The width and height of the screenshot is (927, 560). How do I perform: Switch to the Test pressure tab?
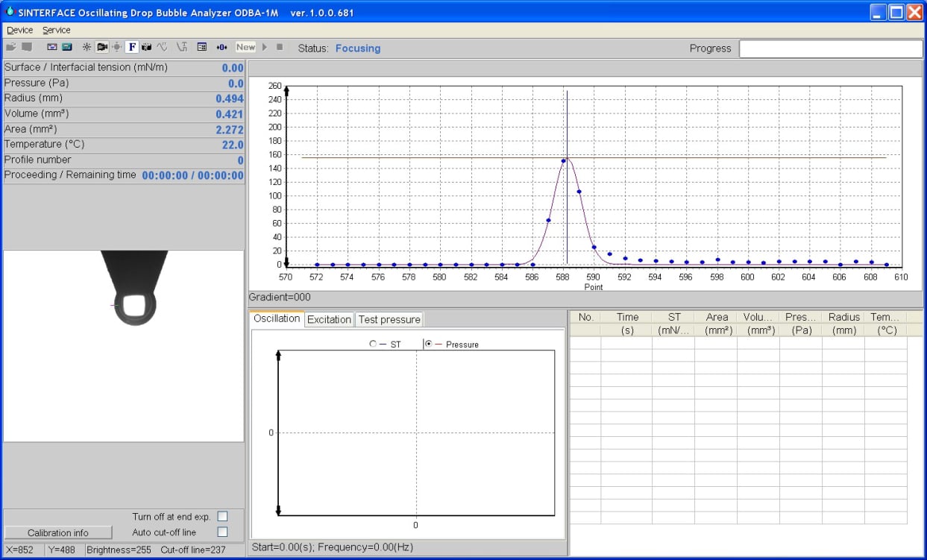389,319
